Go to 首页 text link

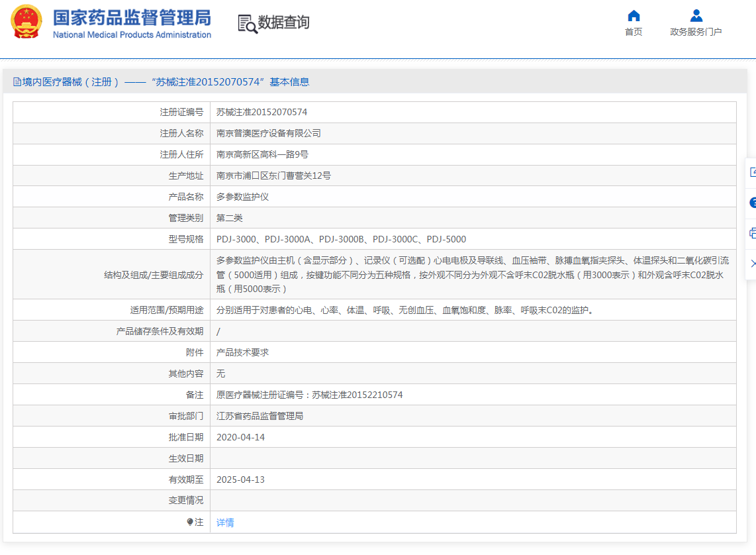[634, 32]
